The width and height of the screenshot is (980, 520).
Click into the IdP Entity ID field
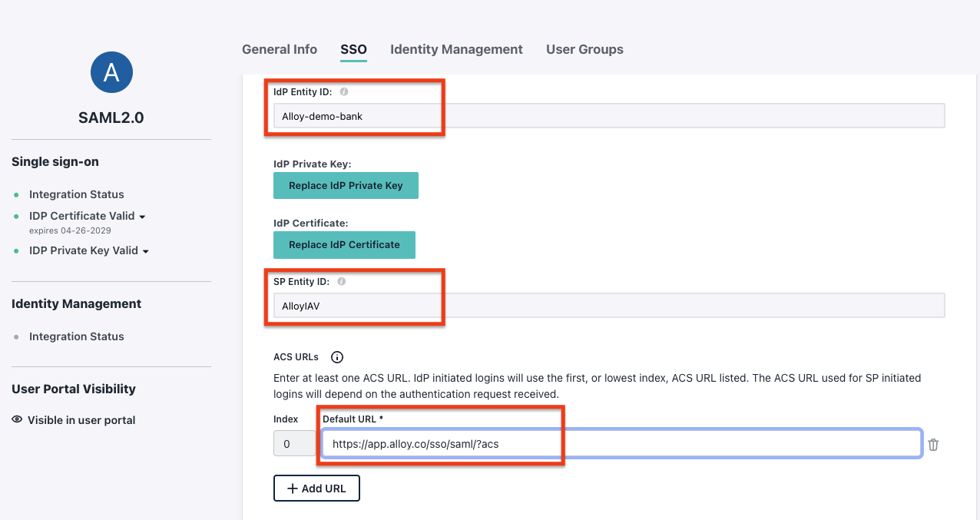[608, 116]
